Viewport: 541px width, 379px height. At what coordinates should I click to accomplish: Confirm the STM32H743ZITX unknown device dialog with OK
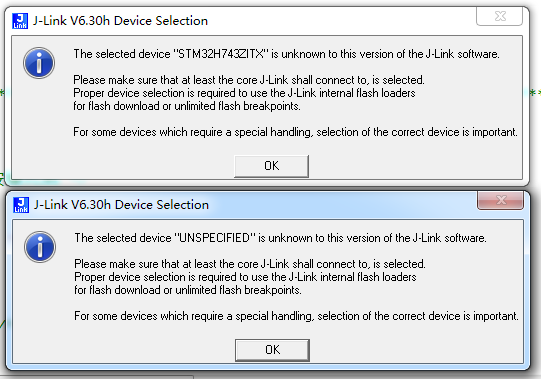[271, 166]
